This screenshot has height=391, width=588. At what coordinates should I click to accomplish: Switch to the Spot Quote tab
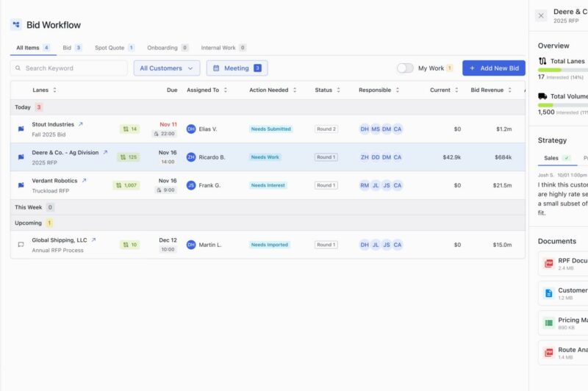(115, 48)
